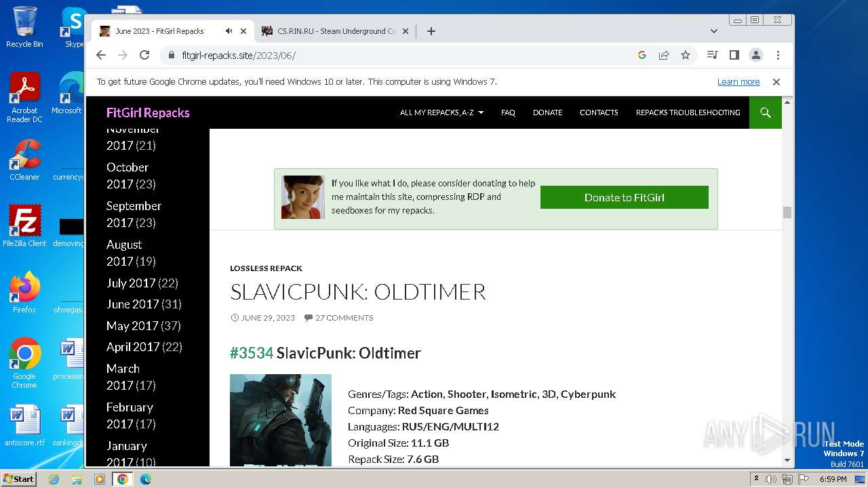Go back to the previous page
The image size is (868, 488).
coord(101,55)
